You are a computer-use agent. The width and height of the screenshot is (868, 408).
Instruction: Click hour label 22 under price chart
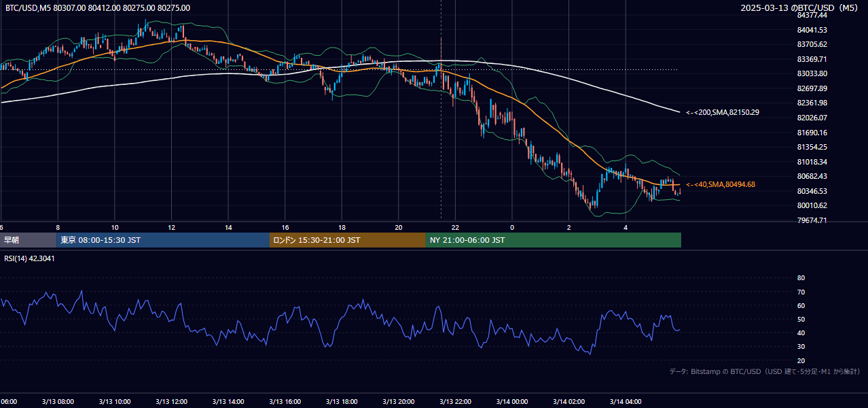(455, 227)
